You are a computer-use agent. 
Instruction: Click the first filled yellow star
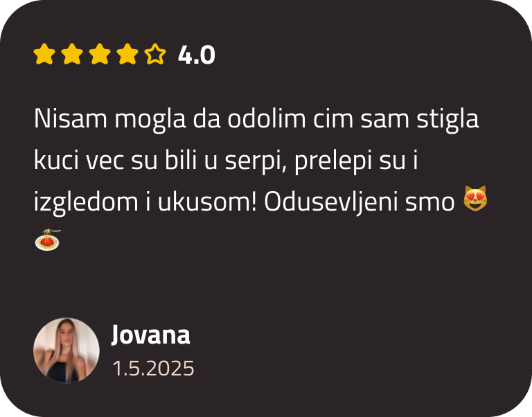click(44, 54)
